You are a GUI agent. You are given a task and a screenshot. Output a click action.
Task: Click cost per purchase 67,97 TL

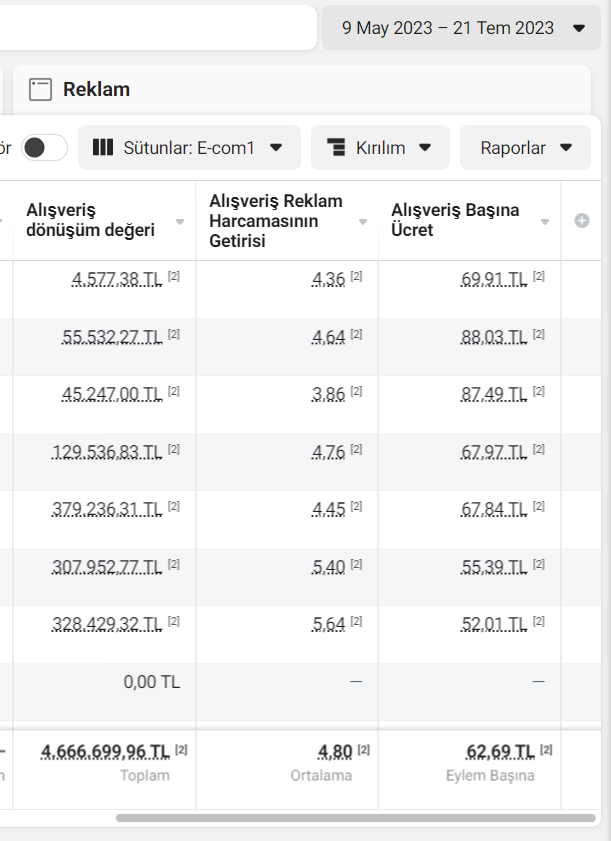coord(494,452)
